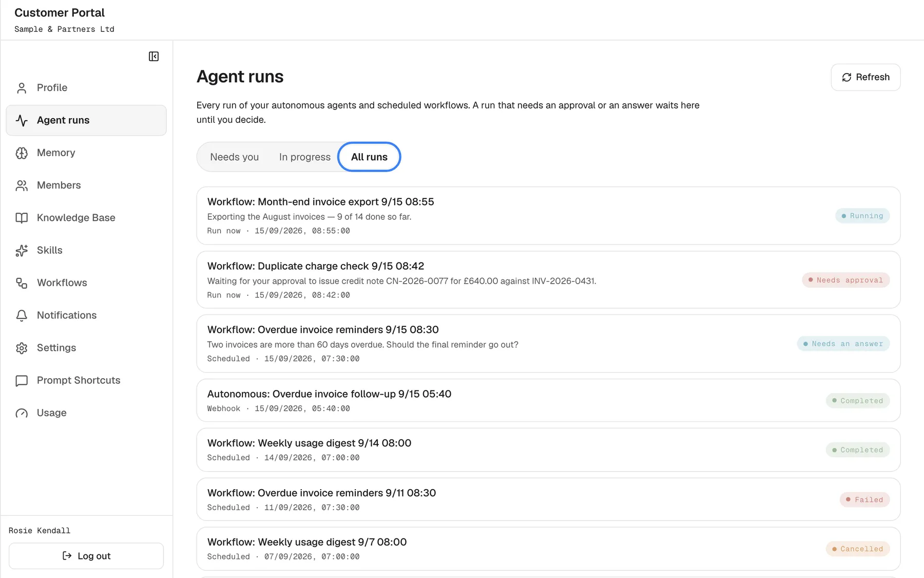Screen dimensions: 924x578
Task: Click the Cancelled status badge
Action: pyautogui.click(x=858, y=549)
